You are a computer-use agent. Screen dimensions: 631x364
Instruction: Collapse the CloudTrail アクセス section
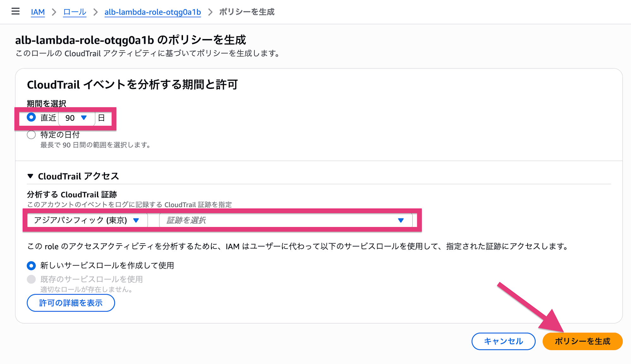(73, 176)
